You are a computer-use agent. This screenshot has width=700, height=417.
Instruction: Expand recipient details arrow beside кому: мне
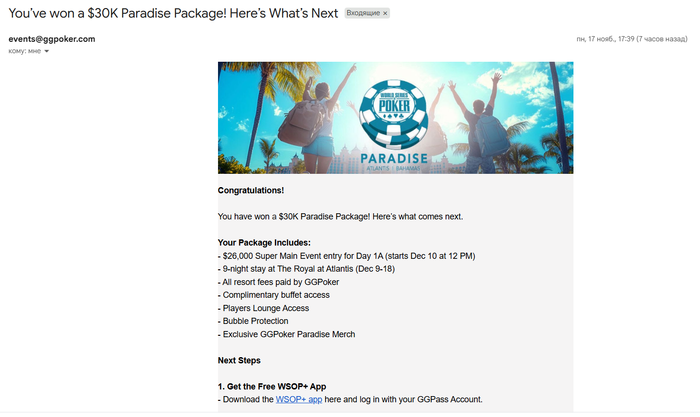(x=46, y=51)
